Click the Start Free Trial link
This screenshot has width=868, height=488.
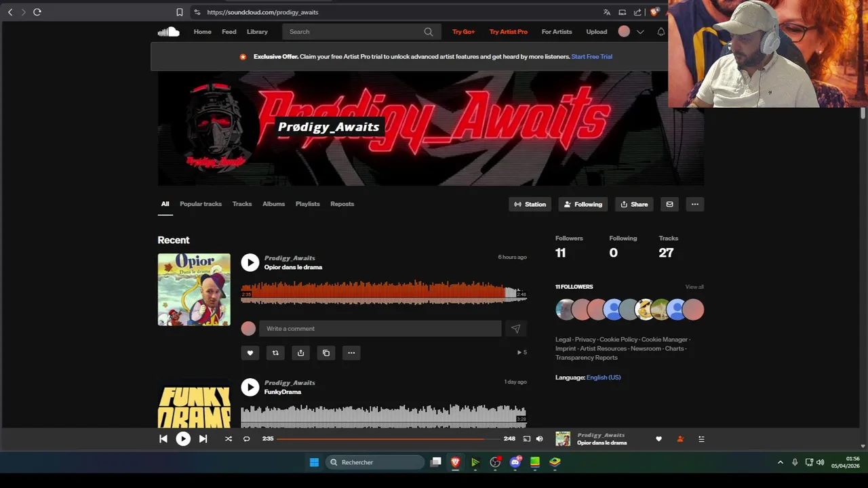(592, 57)
